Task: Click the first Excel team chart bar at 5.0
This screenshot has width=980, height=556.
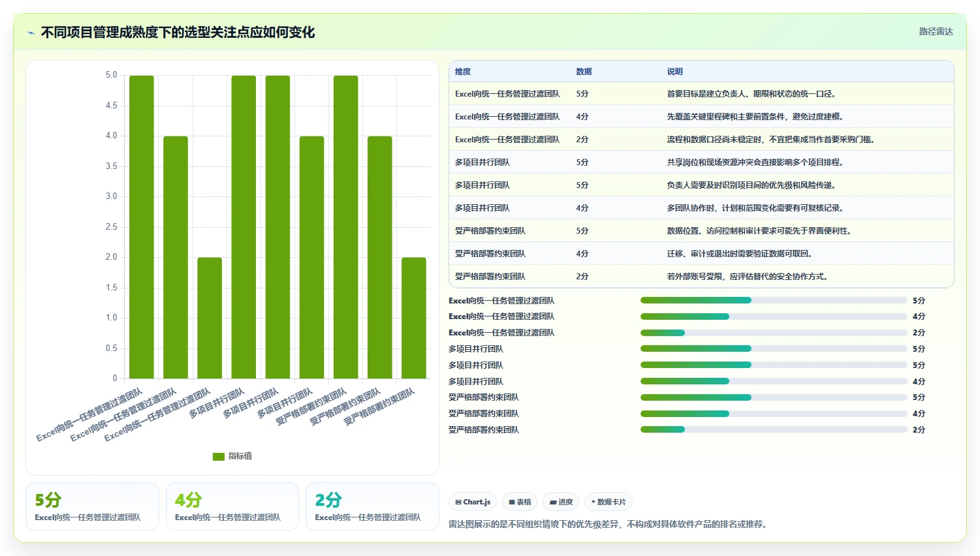Action: point(142,227)
